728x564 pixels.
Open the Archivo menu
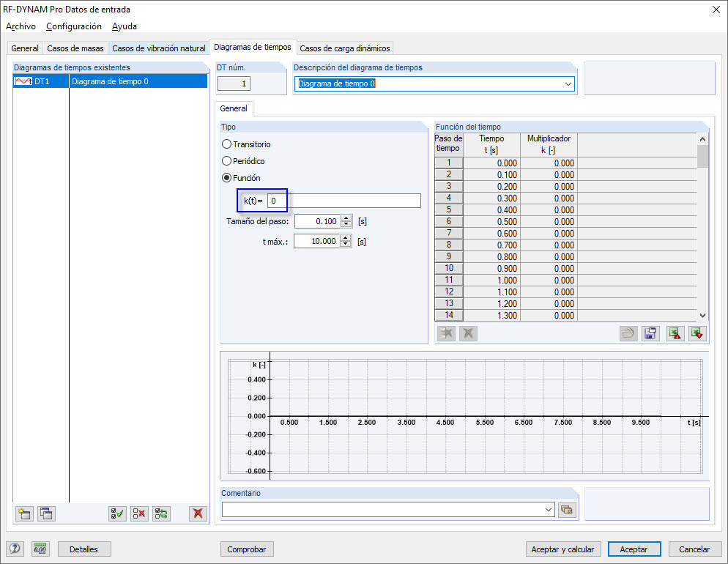click(x=21, y=26)
